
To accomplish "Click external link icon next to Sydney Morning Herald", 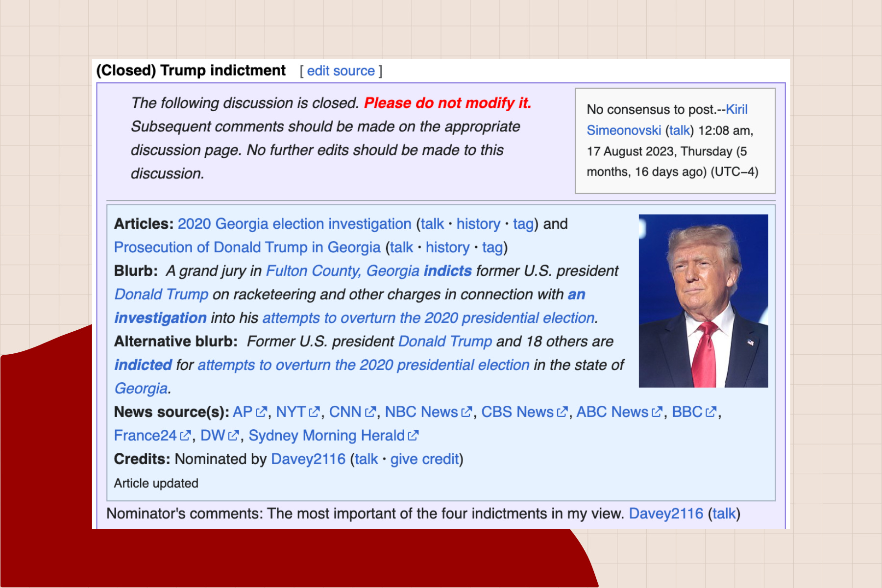I will 414,436.
